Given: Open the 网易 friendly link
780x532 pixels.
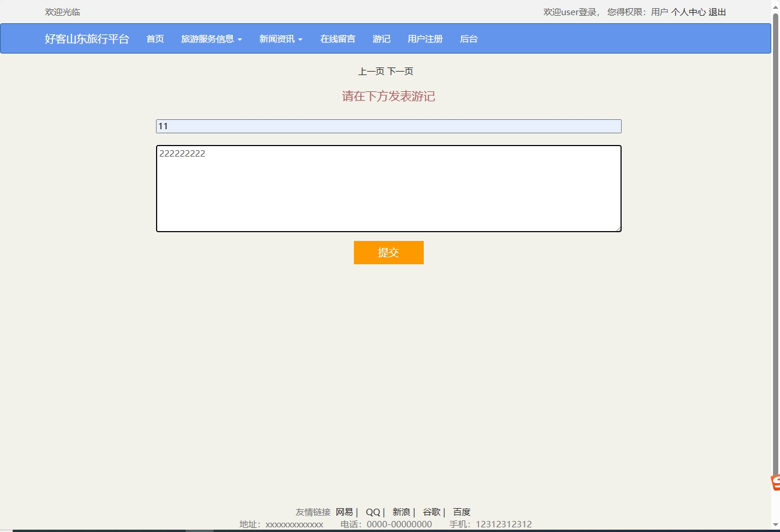Looking at the screenshot, I should click(345, 512).
